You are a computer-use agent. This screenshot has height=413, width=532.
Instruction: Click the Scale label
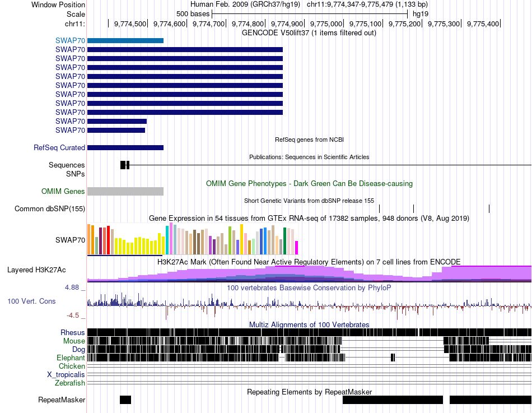click(76, 14)
